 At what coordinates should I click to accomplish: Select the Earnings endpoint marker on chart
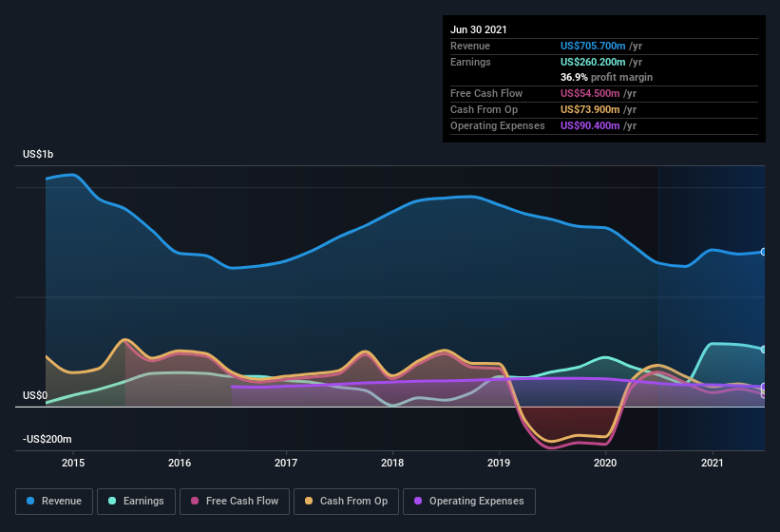(x=763, y=350)
